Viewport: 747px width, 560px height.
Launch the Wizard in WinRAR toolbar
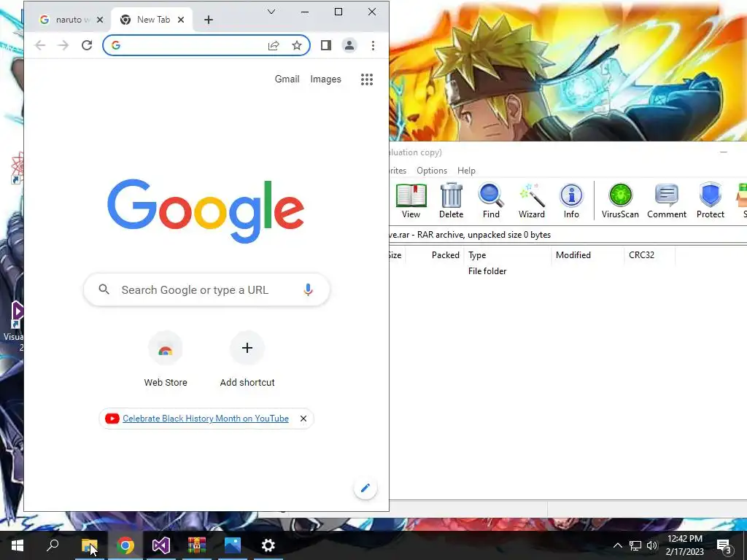532,201
